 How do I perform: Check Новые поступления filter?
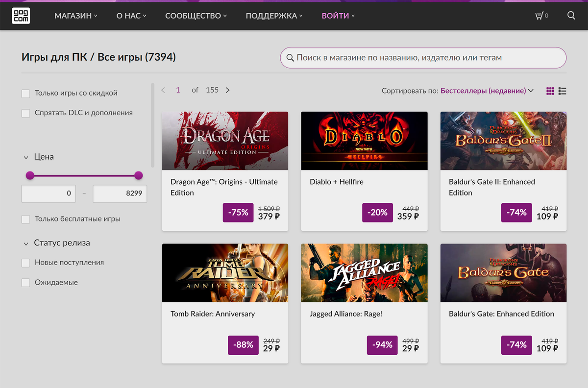[25, 263]
